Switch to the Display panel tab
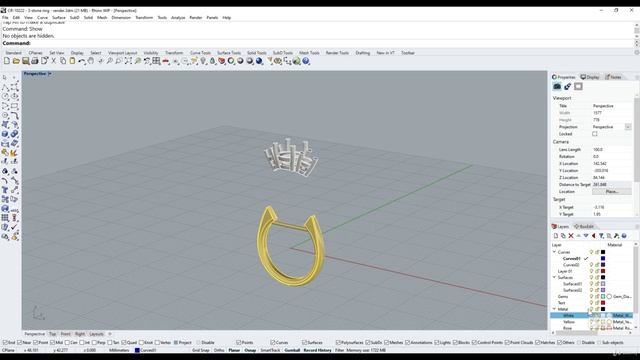 pyautogui.click(x=590, y=77)
